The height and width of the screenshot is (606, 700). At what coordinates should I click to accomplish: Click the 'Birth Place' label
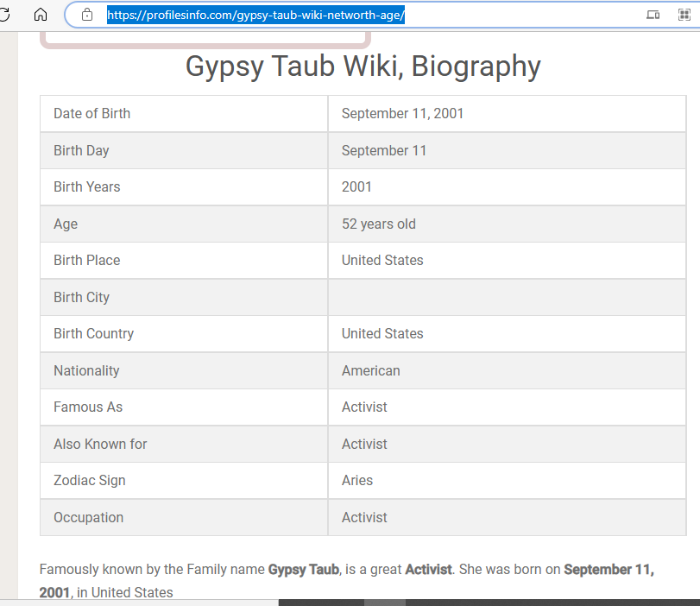tap(87, 260)
